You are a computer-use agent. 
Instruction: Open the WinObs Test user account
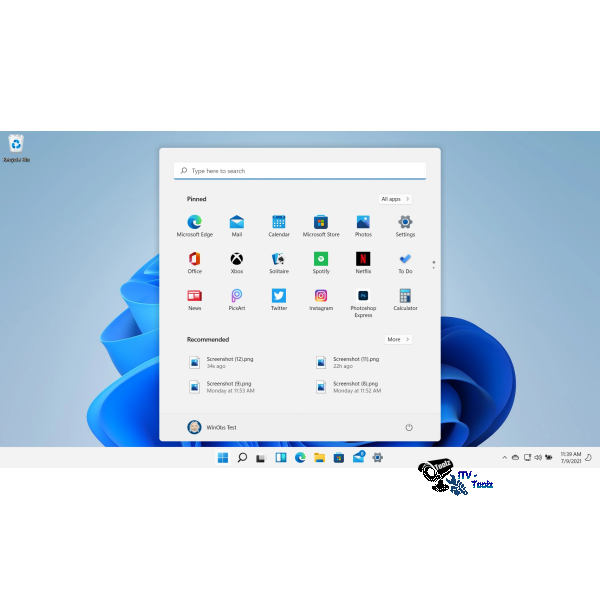(212, 427)
